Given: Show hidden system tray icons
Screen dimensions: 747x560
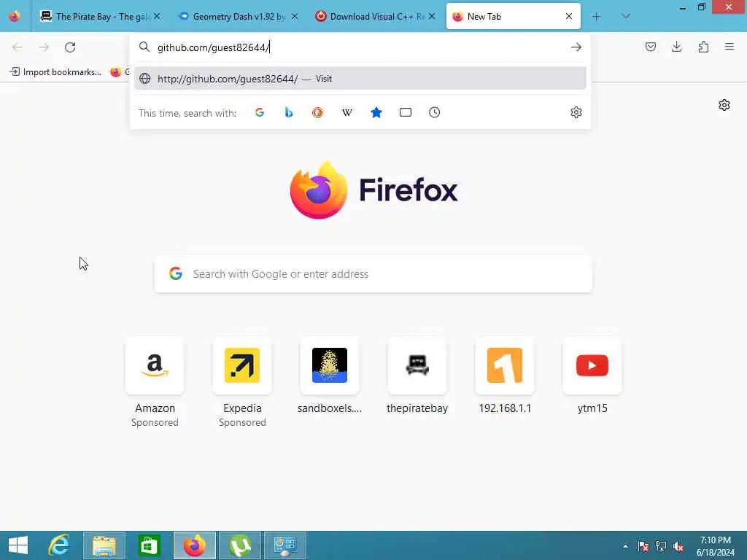Looking at the screenshot, I should [625, 546].
